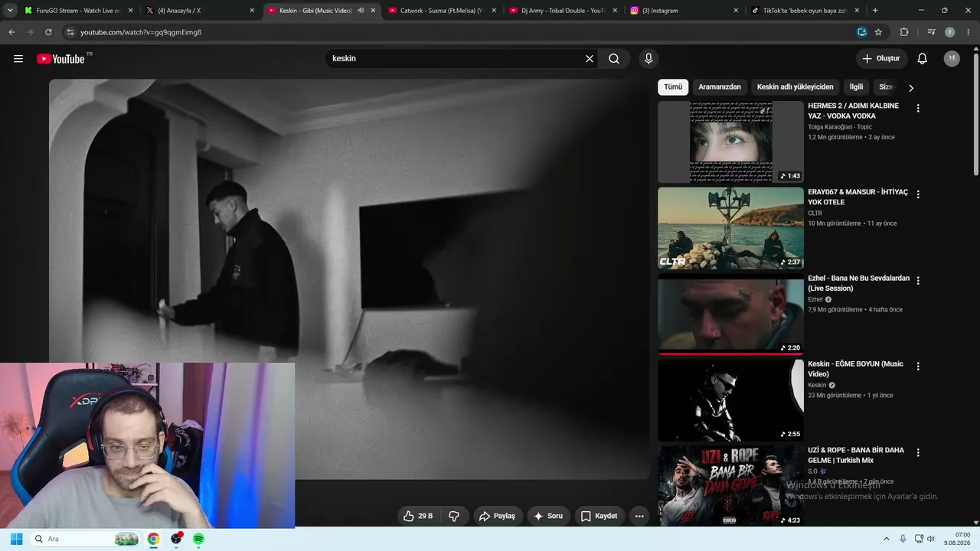
Task: Open options for ERAY067 & MANSUR video
Action: pyautogui.click(x=918, y=194)
